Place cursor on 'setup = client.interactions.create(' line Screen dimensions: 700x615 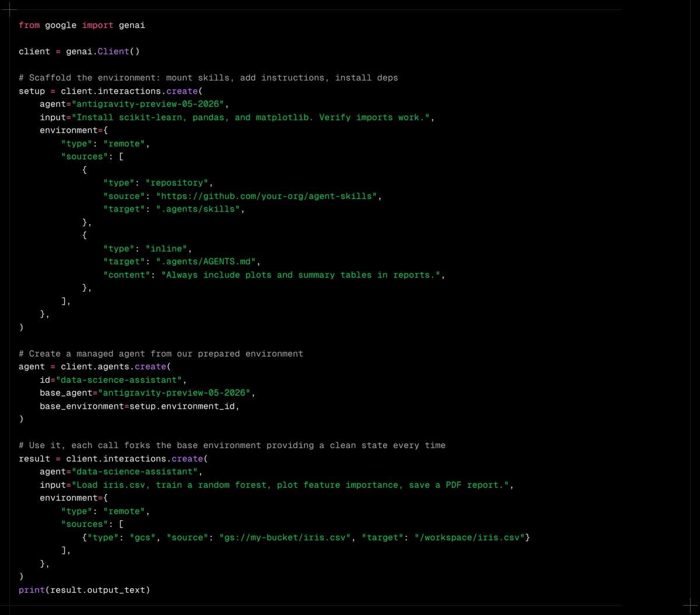(110, 91)
